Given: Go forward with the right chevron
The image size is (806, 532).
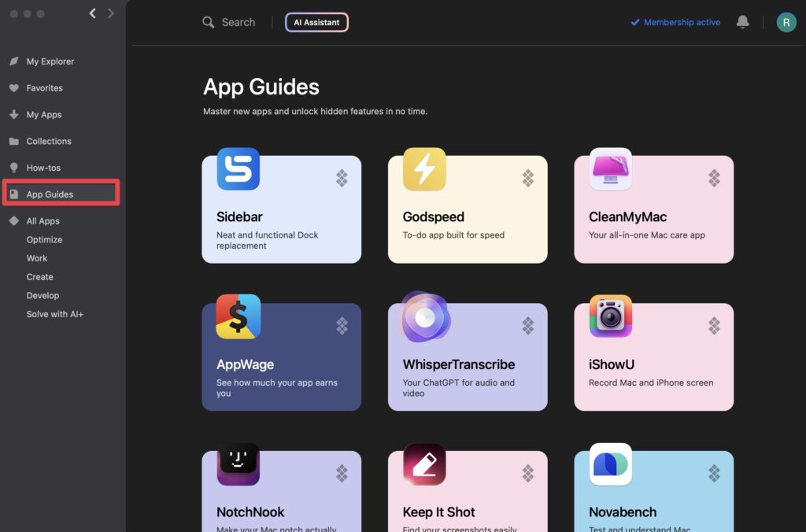Looking at the screenshot, I should tap(110, 13).
